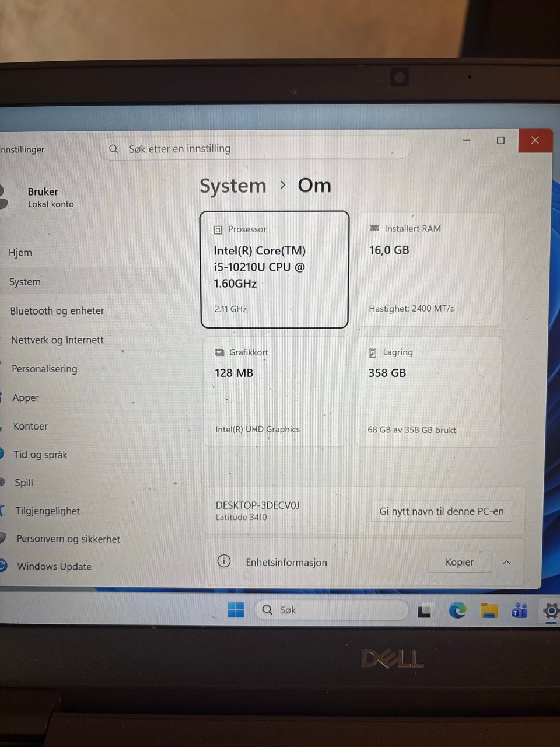Collapse the Enhetsinformasjon section chevron
This screenshot has height=747, width=560.
[x=506, y=563]
